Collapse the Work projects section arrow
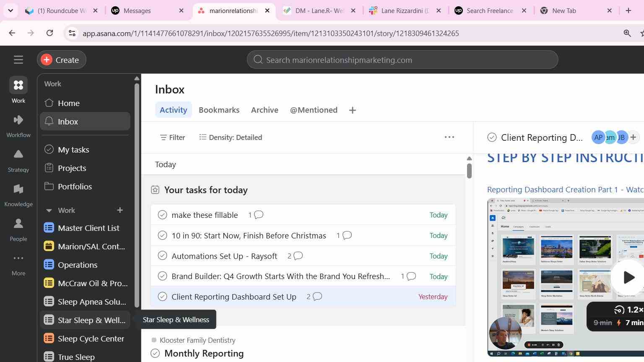The height and width of the screenshot is (362, 644). tap(49, 210)
